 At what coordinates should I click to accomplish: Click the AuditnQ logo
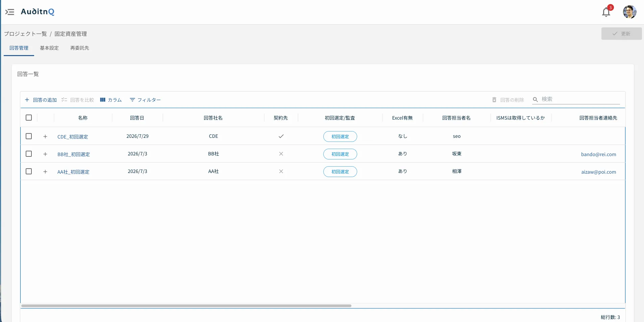click(38, 12)
